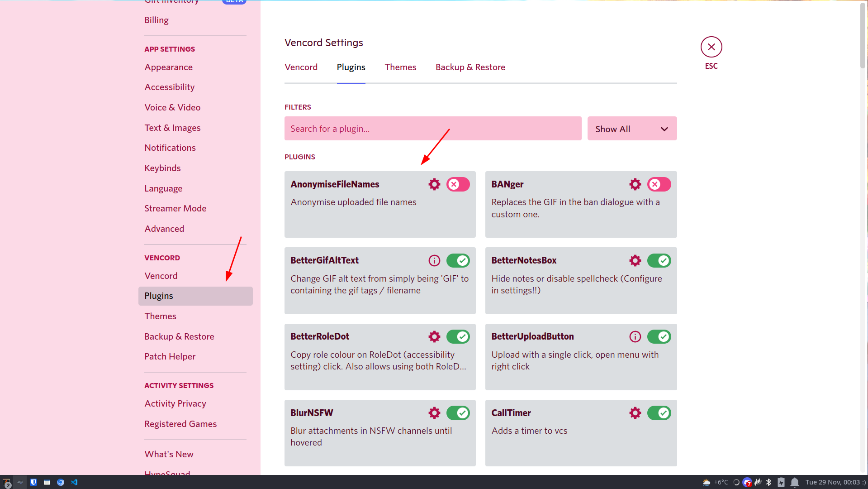Open Keybinds settings
The width and height of the screenshot is (868, 489).
[195, 168]
